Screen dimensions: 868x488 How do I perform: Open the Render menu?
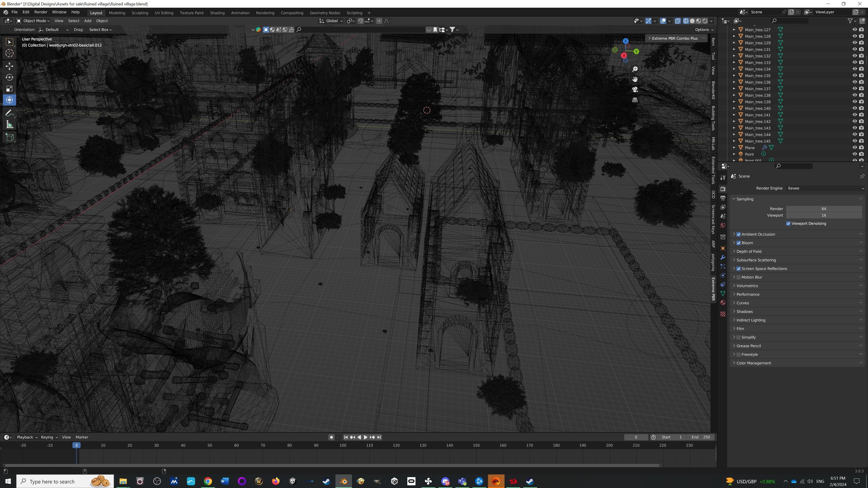[x=41, y=12]
